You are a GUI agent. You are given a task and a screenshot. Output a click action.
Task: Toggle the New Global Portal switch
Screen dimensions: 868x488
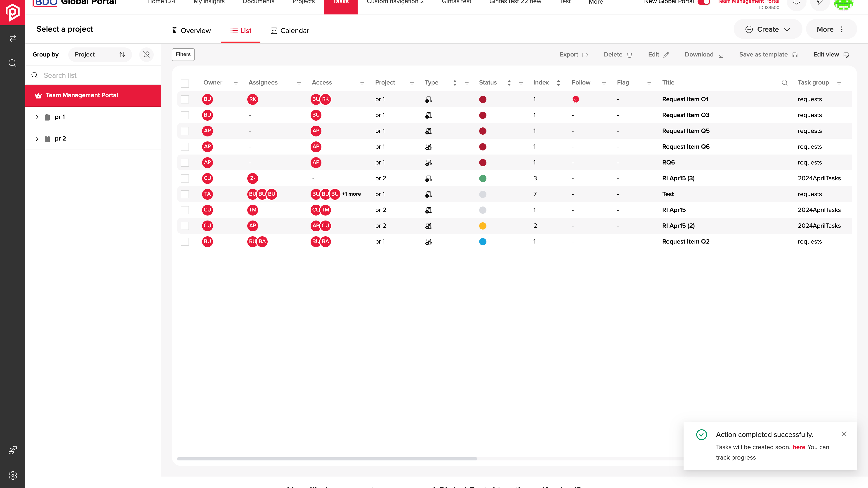point(704,2)
